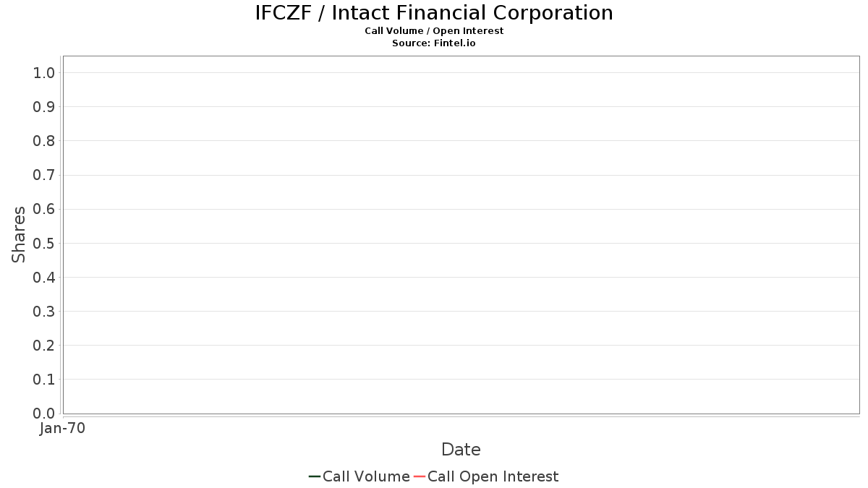The width and height of the screenshot is (868, 488).
Task: Click the 0.9 y-axis tick label
Action: tap(44, 107)
